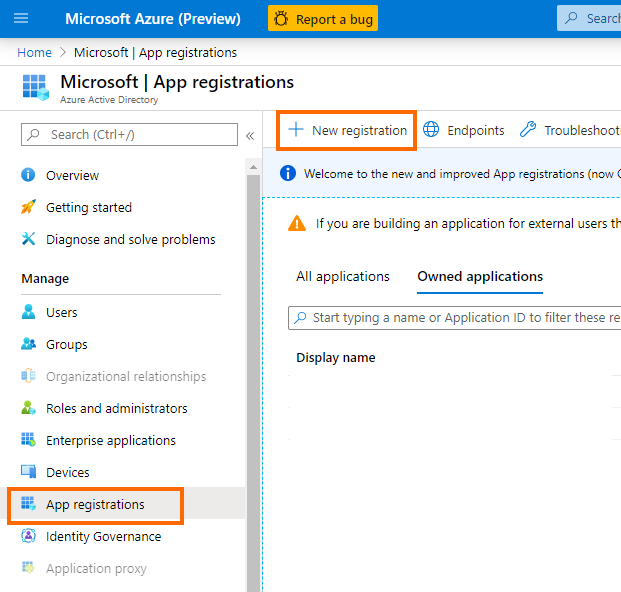Open Endpoints
621x592 pixels.
(464, 130)
